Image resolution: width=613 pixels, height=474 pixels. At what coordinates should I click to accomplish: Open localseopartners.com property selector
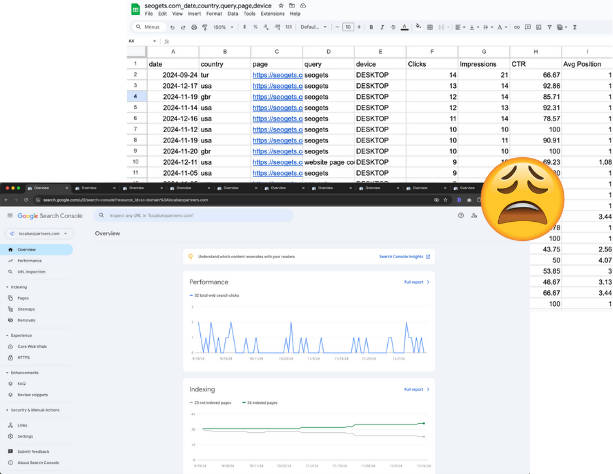[x=39, y=233]
